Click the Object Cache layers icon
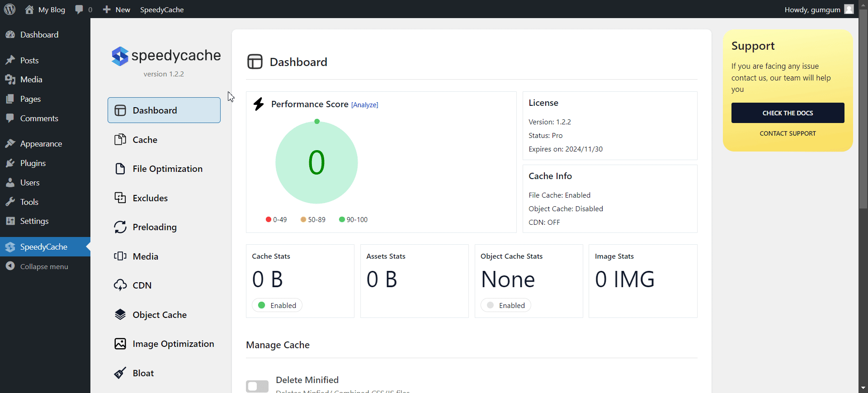 pyautogui.click(x=120, y=314)
